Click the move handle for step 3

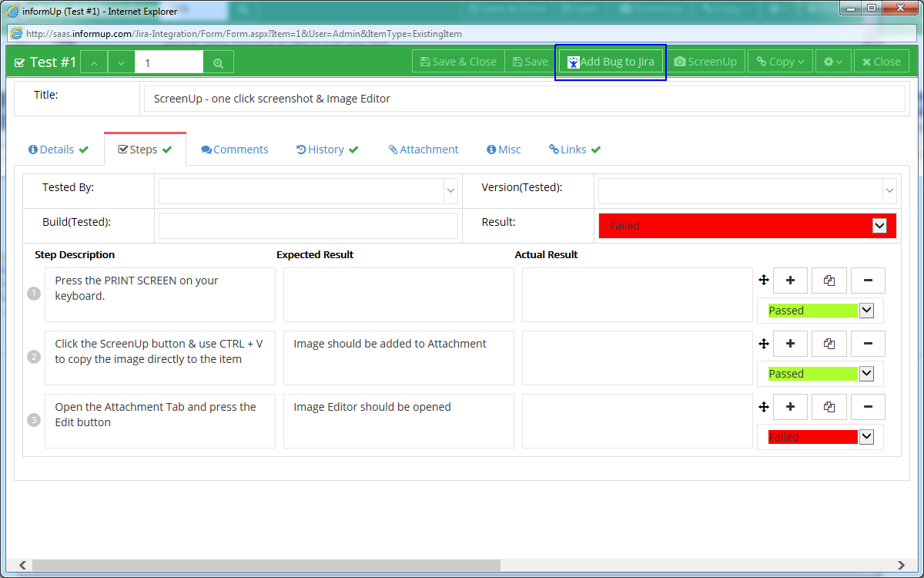[764, 407]
